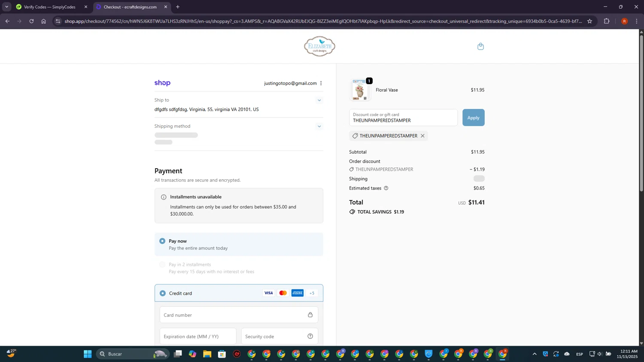Click the Apply discount button
Viewport: 644px width, 362px height.
pyautogui.click(x=474, y=118)
